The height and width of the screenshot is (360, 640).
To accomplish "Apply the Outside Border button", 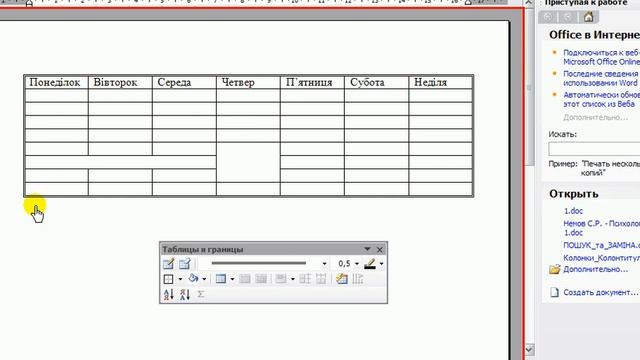I will pyautogui.click(x=168, y=279).
